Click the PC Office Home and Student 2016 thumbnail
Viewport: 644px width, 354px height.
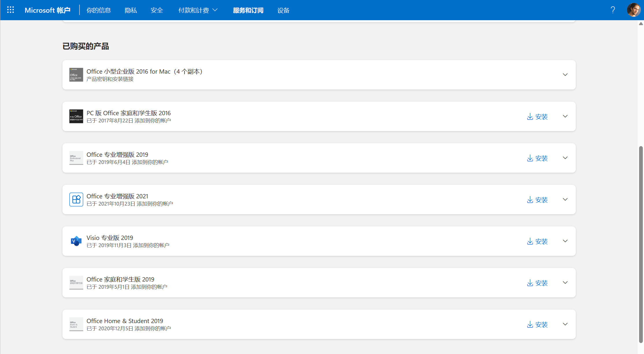76,116
